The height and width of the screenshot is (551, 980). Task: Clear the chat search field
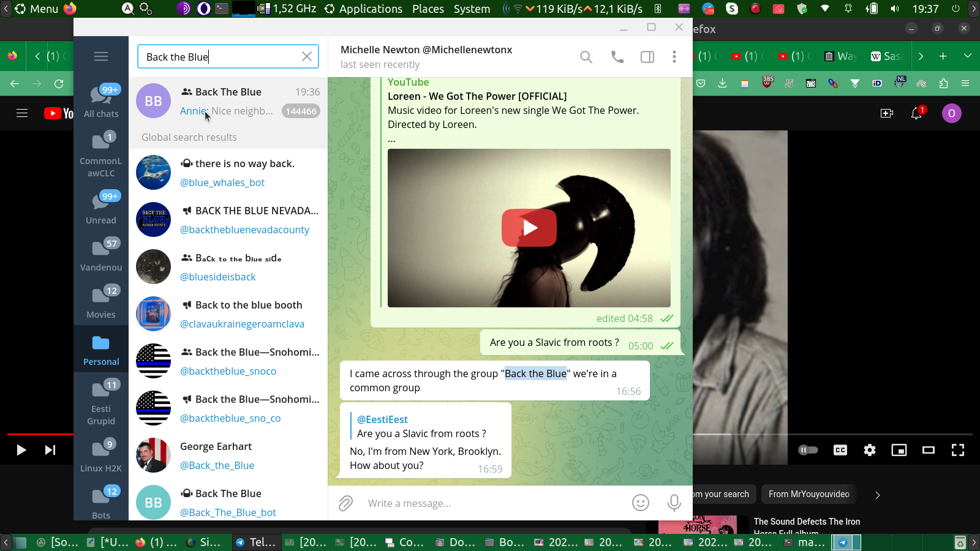307,57
